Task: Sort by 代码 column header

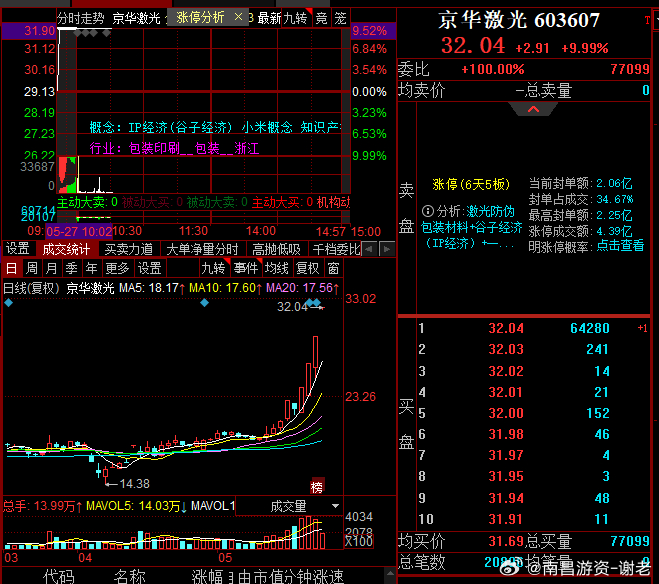Action: point(59,576)
